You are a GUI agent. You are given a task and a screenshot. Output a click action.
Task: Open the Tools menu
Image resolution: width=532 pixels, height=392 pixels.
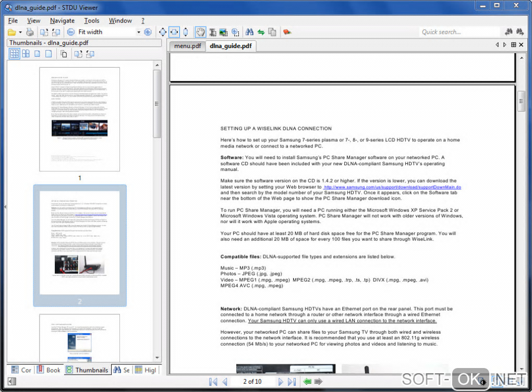coord(92,21)
